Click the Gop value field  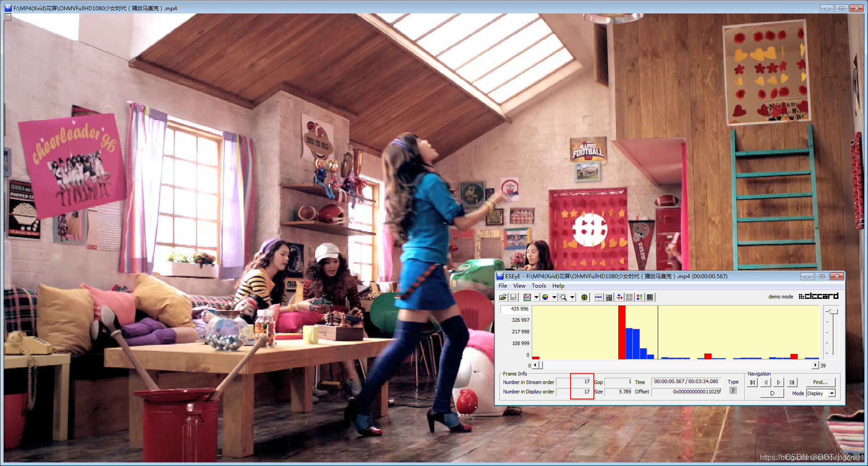618,382
